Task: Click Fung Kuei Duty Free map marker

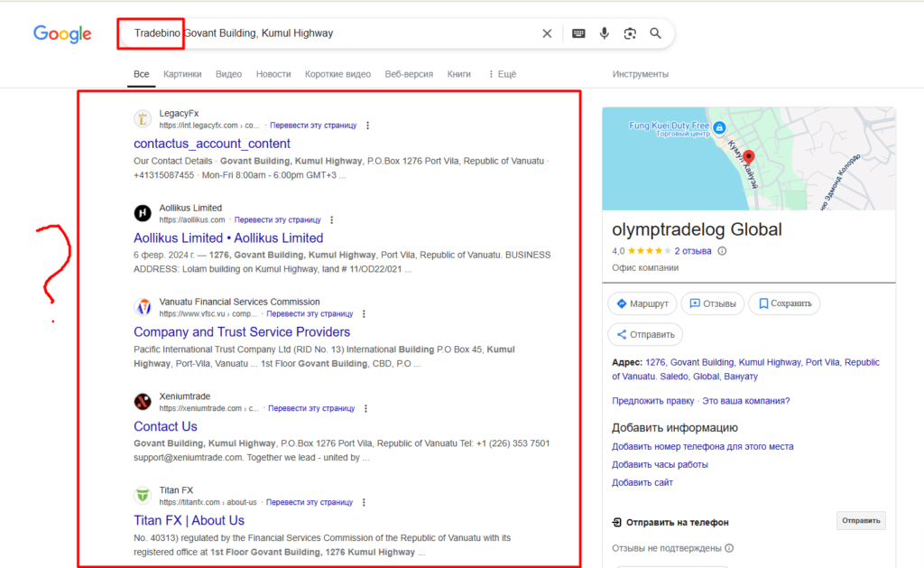Action: (x=719, y=127)
